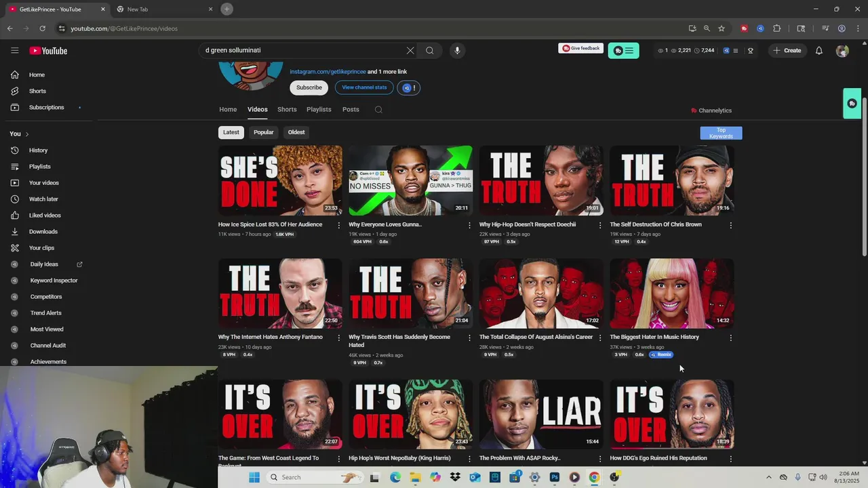868x488 pixels.
Task: Open the instagram.com/getlikeprincee link
Action: [328, 72]
